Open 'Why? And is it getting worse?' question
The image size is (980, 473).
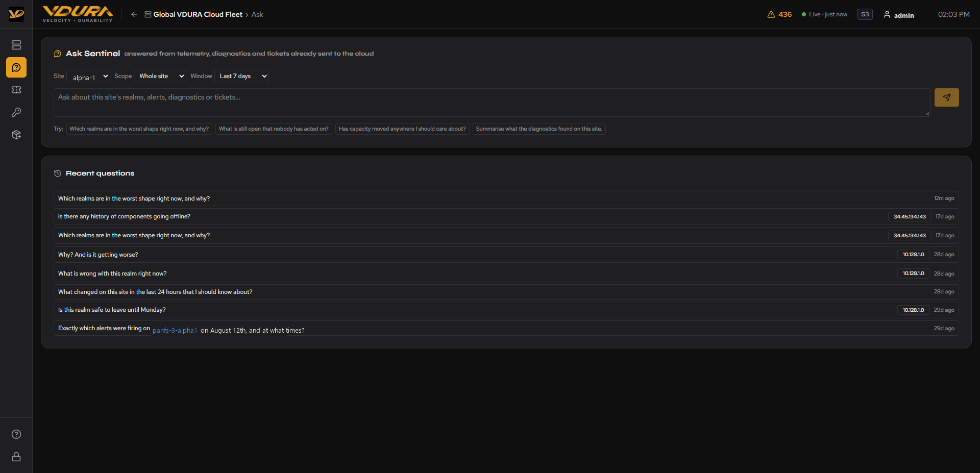pos(506,255)
